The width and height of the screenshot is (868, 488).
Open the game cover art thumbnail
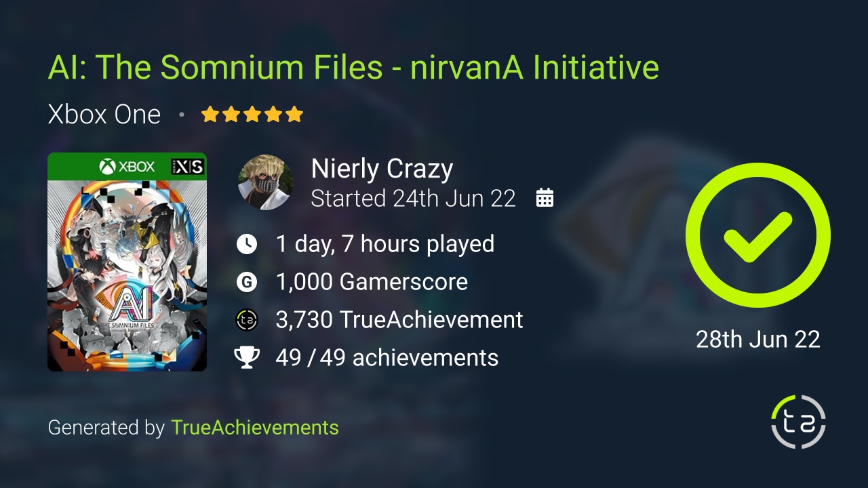tap(127, 262)
